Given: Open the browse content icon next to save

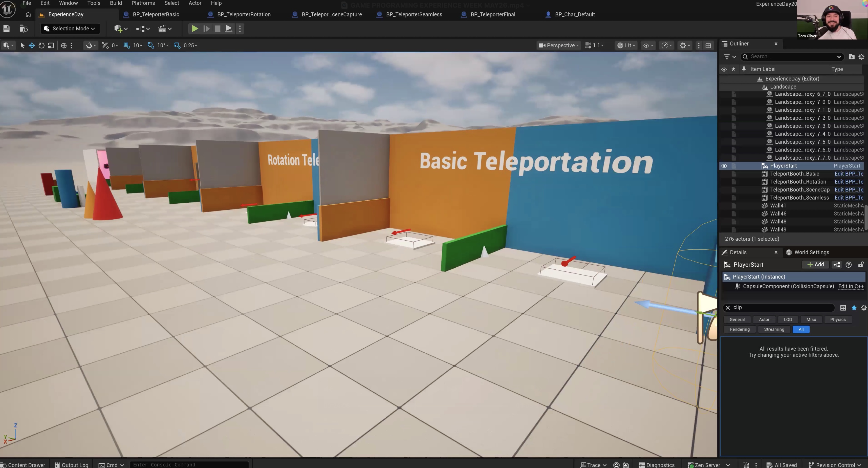Looking at the screenshot, I should 23,29.
